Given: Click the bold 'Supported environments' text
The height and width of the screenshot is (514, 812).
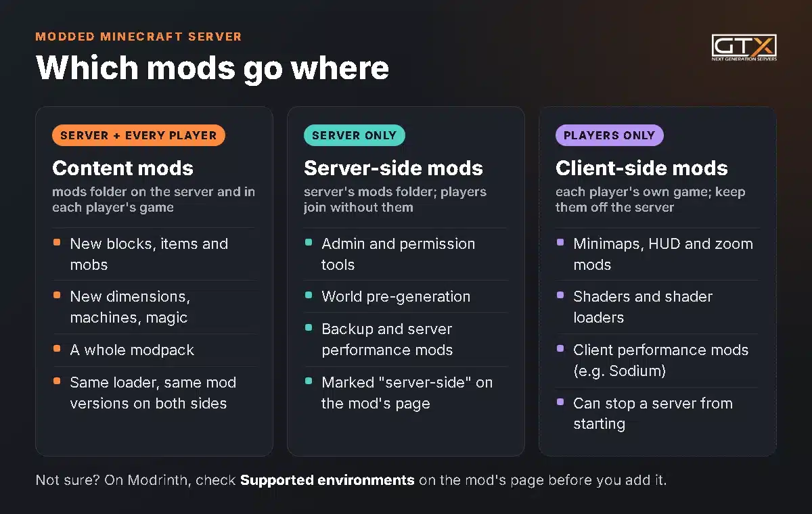Looking at the screenshot, I should (328, 481).
